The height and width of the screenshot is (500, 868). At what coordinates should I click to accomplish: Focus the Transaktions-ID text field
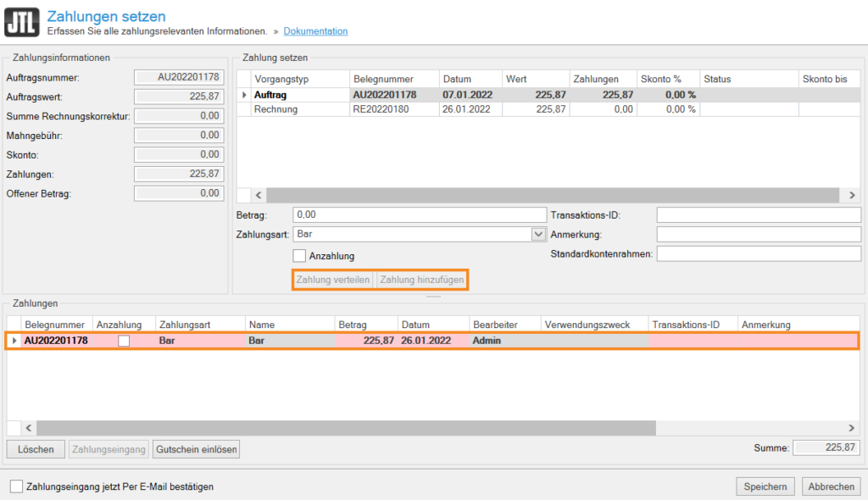758,214
